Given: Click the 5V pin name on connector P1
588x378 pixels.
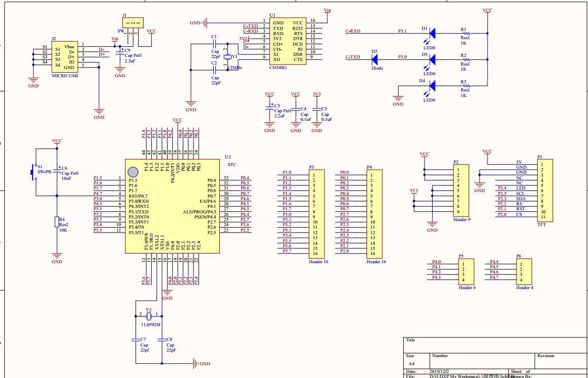Looking at the screenshot, I should click(519, 163).
